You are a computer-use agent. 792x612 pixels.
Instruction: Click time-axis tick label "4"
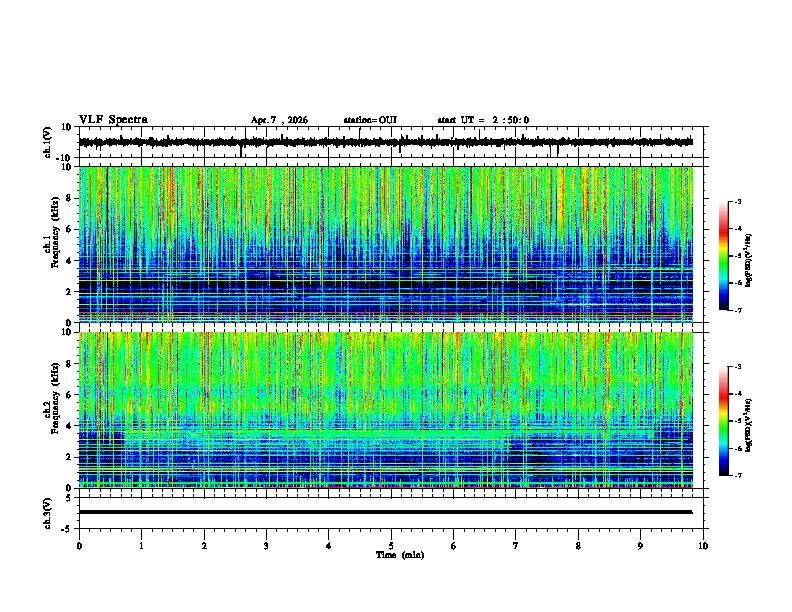coord(329,546)
